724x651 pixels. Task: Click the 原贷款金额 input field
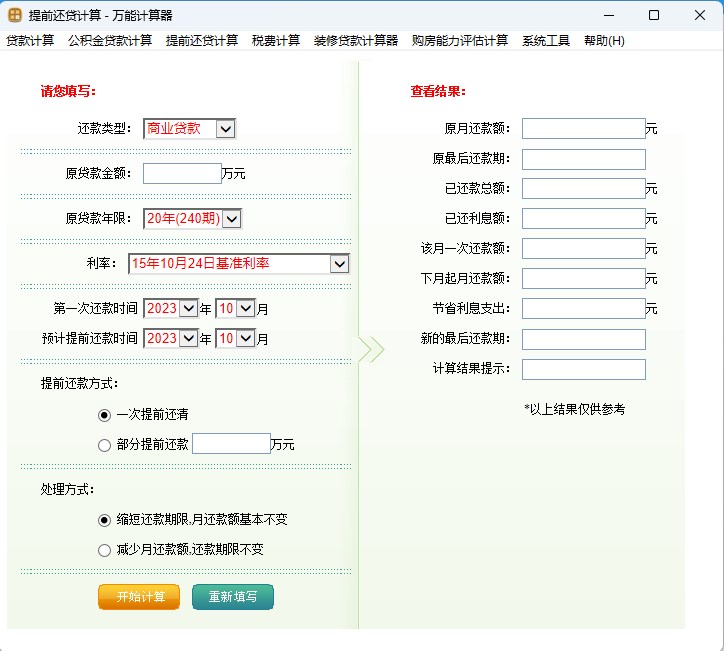[182, 174]
